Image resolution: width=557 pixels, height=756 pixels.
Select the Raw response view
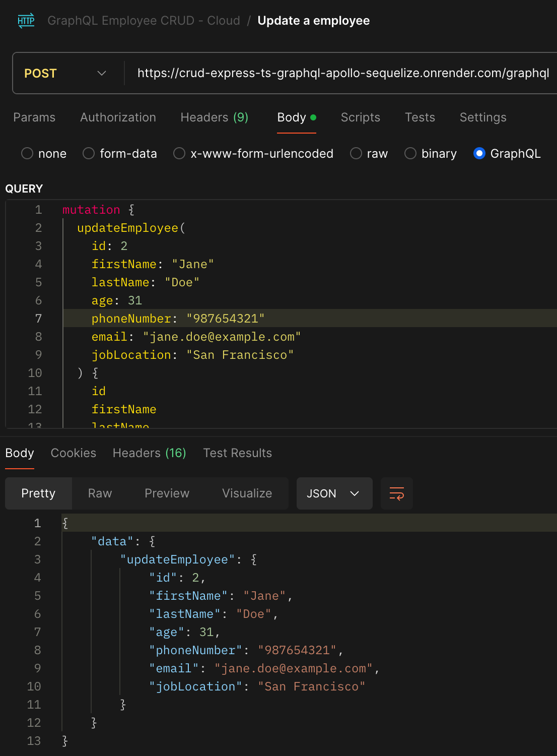pos(100,493)
